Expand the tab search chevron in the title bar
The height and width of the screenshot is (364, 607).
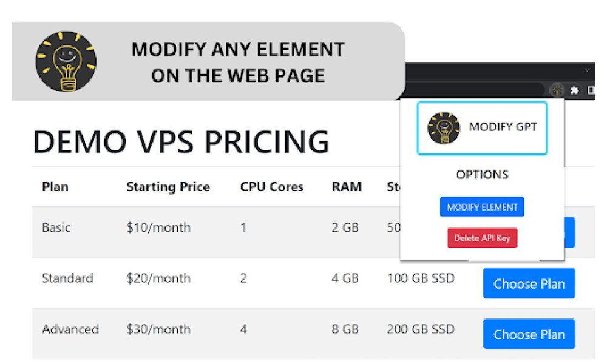click(587, 70)
